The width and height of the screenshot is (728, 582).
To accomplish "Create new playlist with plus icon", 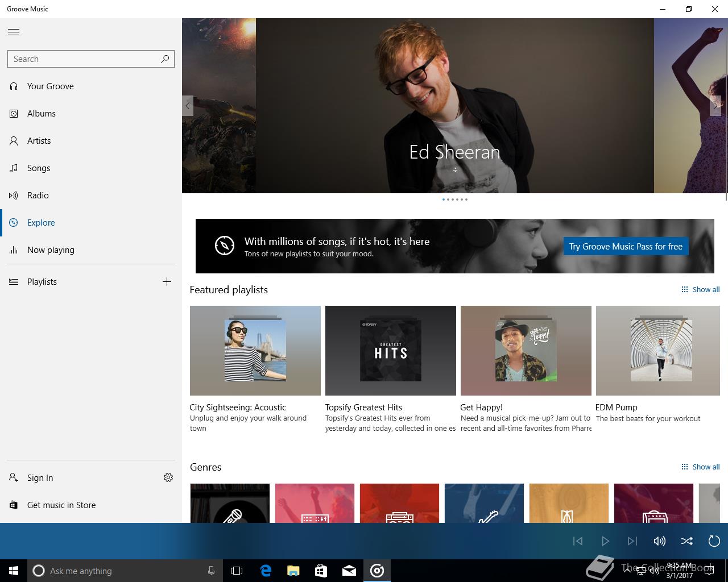I will (167, 281).
